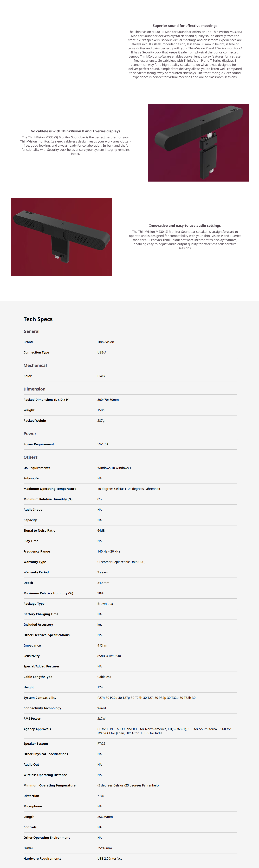Select the Power section heading

(30, 433)
